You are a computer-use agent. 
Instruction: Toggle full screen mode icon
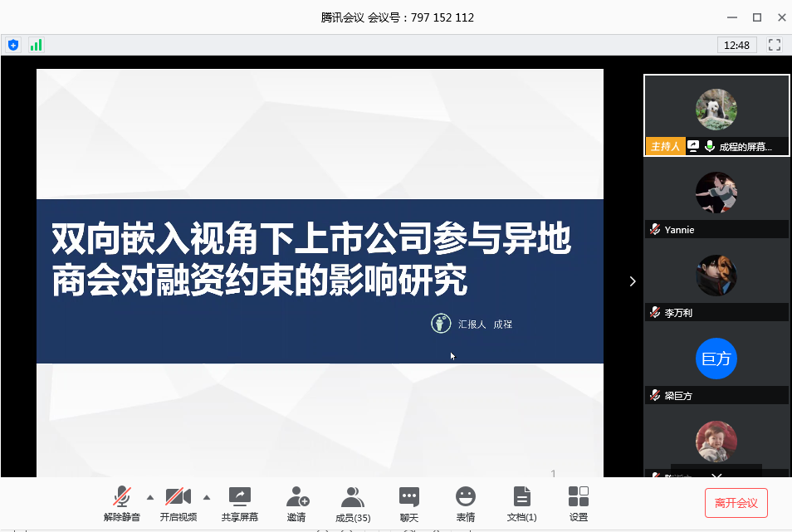coord(775,45)
